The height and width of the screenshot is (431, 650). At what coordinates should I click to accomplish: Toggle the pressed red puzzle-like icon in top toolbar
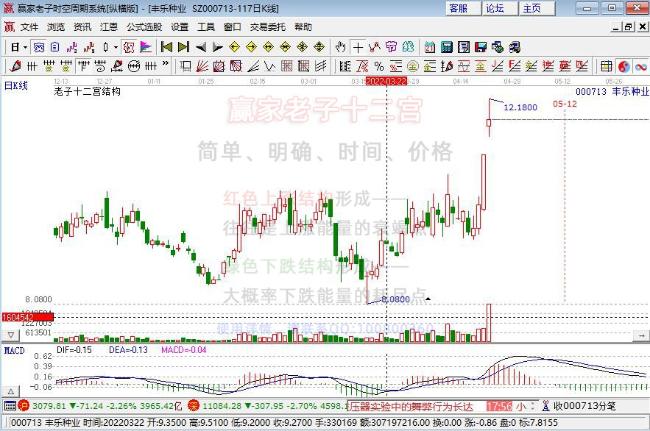(x=129, y=47)
